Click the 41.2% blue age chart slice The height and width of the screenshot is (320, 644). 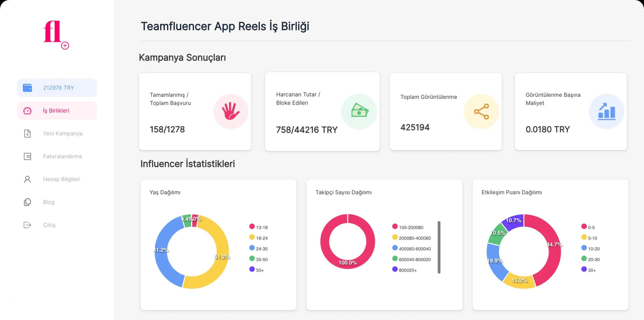pyautogui.click(x=161, y=250)
